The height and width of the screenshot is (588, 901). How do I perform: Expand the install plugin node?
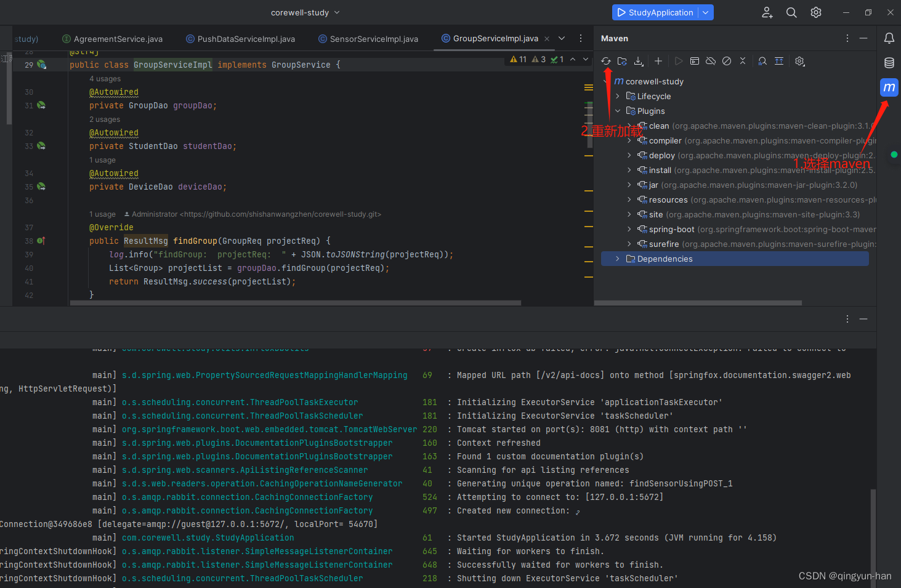click(629, 170)
